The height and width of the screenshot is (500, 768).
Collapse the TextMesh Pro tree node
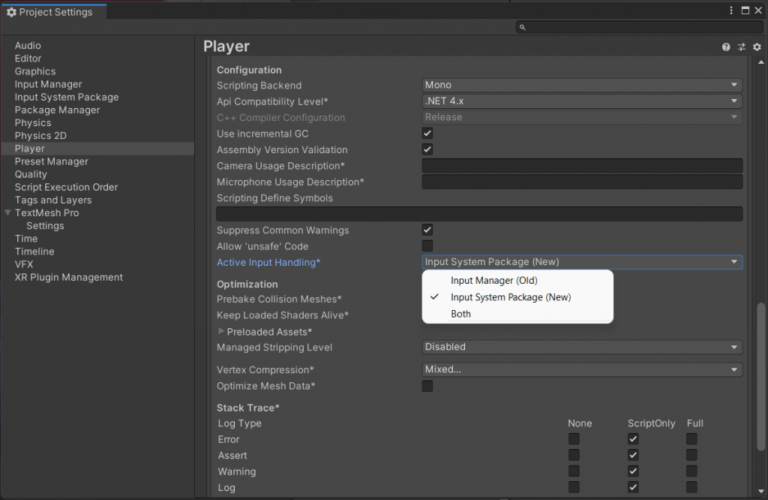8,213
